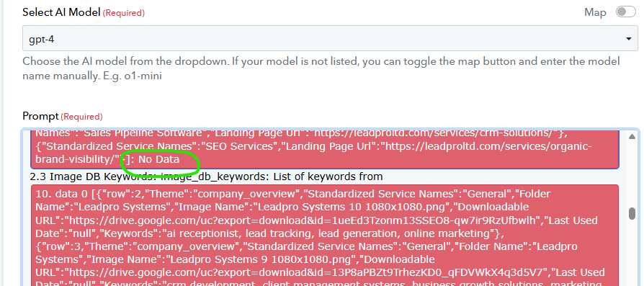Click the dropdown caret arrow for AI model
Screen dimensions: 644x286
628,39
